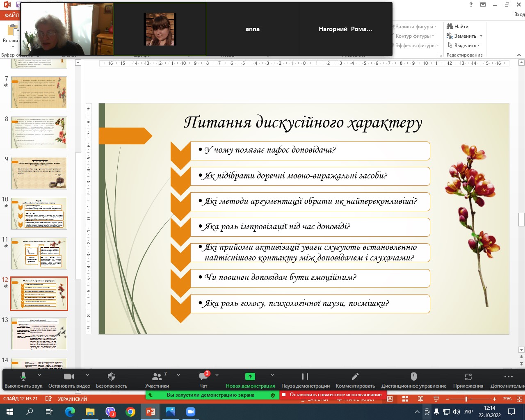Open Комментировать annotation pencil tool
Viewport: 525px width, 420px height.
355,380
